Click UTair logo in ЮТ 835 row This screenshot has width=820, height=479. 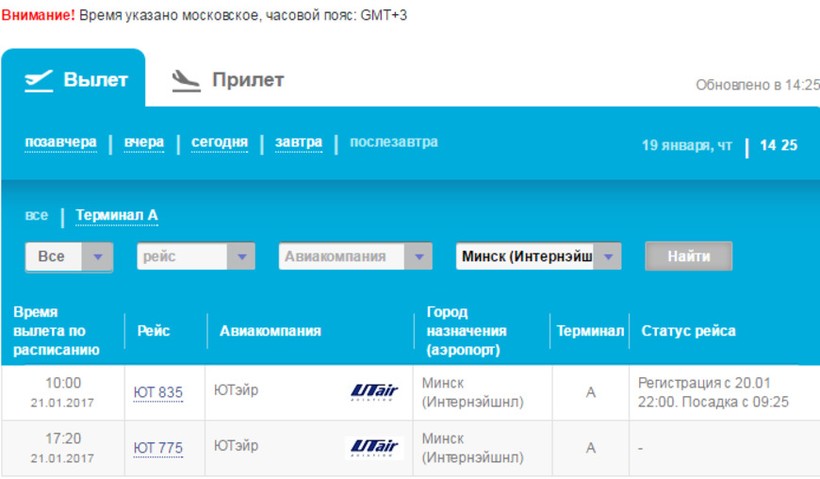[374, 391]
